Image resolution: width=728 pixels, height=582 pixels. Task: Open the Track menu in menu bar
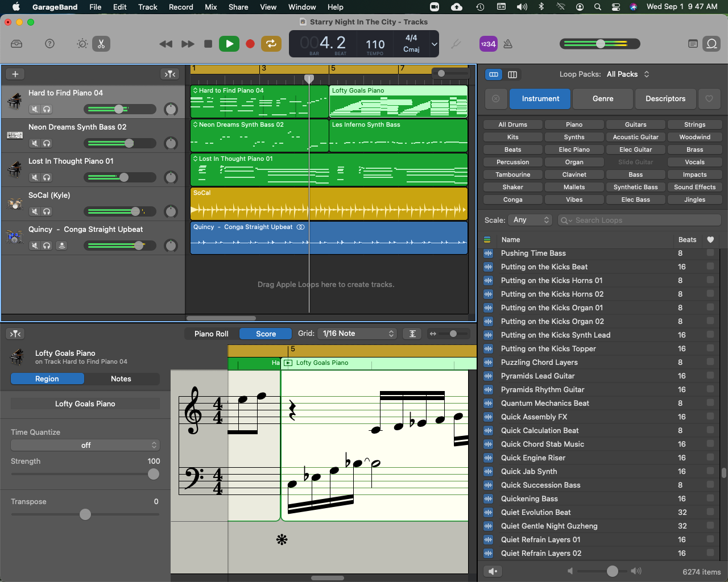click(x=147, y=7)
